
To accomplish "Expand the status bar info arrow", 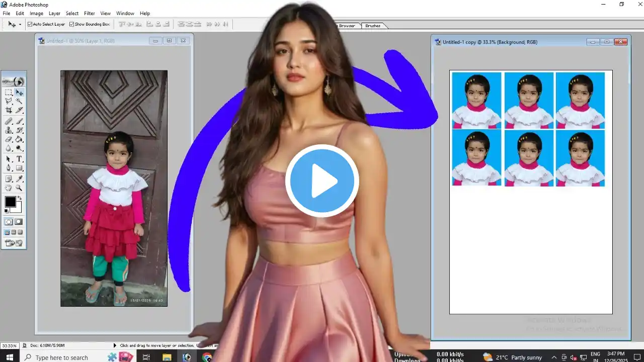I will [115, 345].
